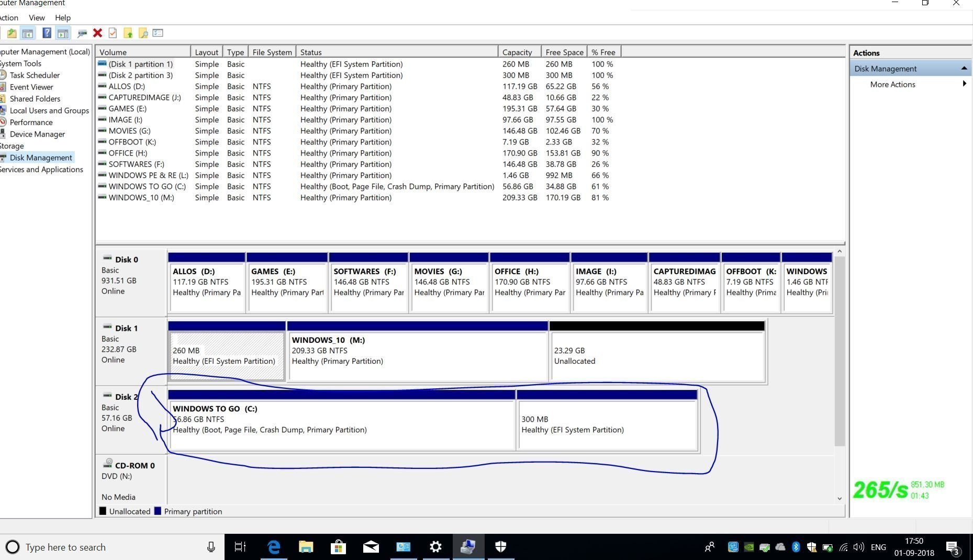
Task: Click the red X Delete toolbar icon
Action: [97, 33]
